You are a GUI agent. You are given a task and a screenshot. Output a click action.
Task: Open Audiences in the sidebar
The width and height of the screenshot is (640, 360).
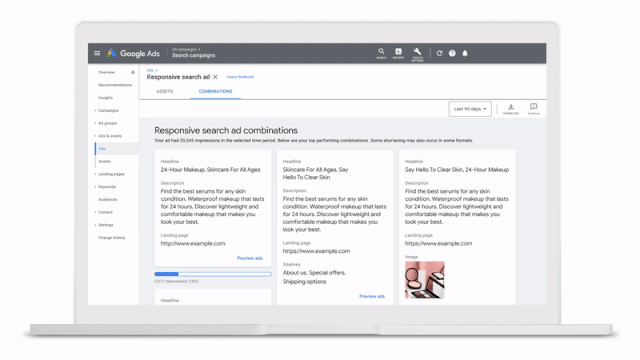108,200
